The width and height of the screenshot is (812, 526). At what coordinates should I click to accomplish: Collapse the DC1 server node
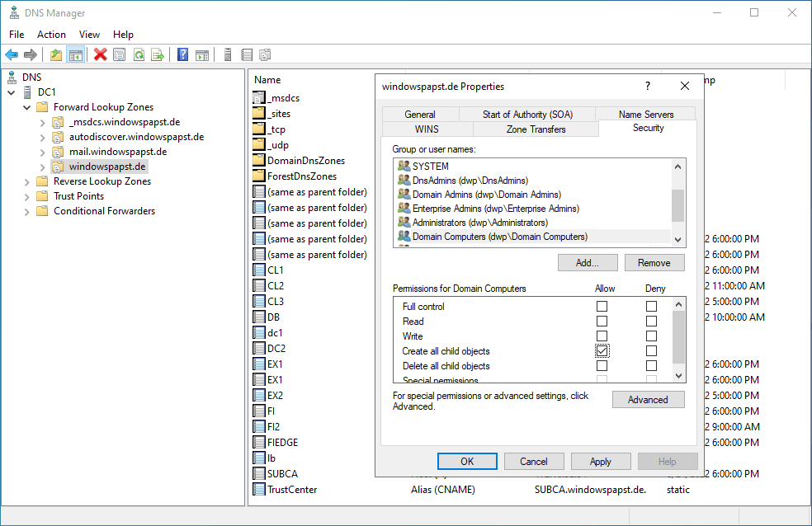pyautogui.click(x=12, y=92)
